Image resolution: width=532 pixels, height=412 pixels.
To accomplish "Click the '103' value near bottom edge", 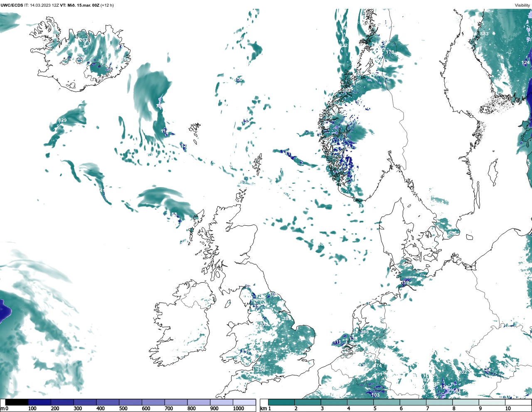I will click(x=375, y=395).
